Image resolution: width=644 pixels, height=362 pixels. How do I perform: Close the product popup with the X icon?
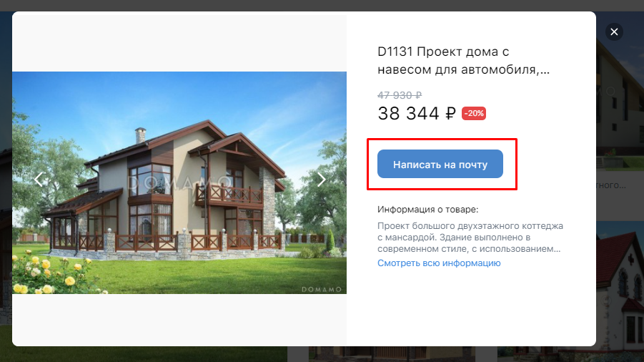tap(614, 31)
